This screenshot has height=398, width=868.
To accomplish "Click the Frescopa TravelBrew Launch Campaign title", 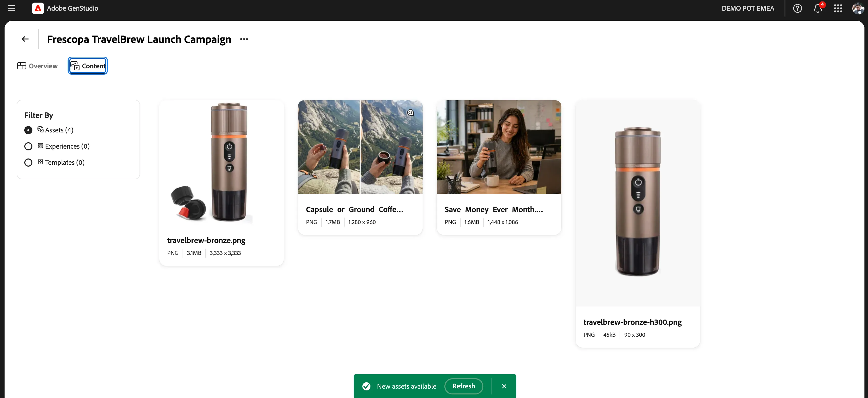I will (139, 39).
